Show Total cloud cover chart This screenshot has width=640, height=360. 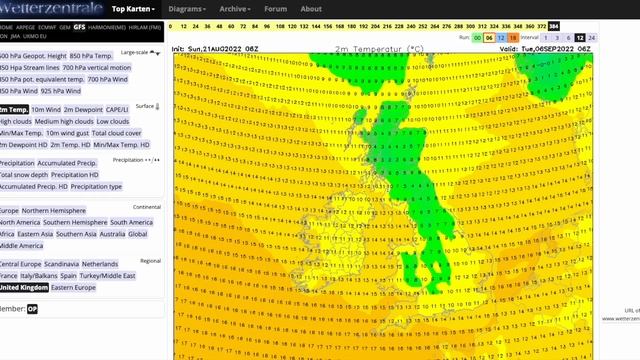116,133
